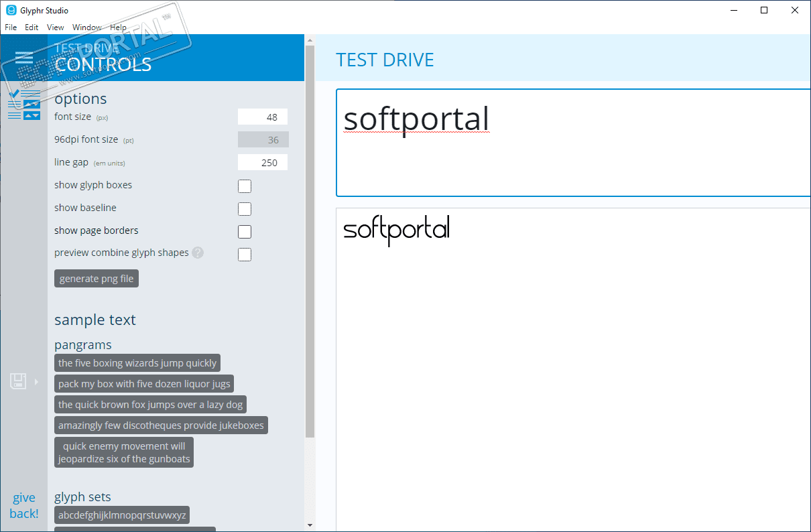Open the Edit menu
The image size is (811, 532).
pyautogui.click(x=32, y=27)
